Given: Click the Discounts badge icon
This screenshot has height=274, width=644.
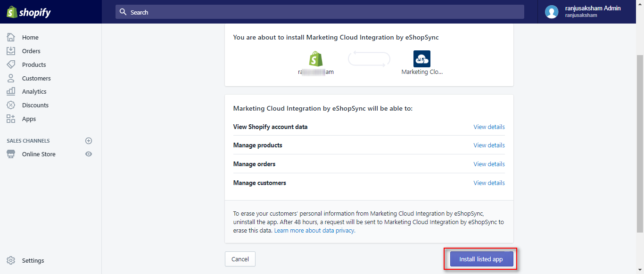Looking at the screenshot, I should tap(11, 105).
